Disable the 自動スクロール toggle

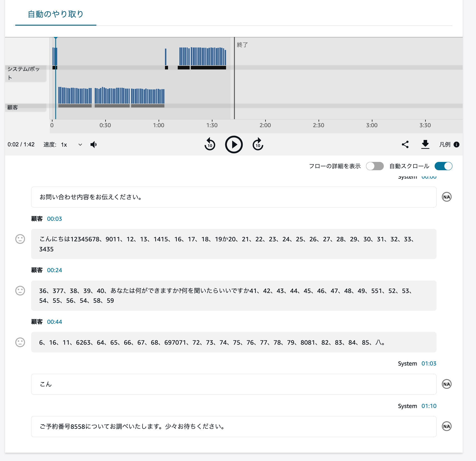coord(443,166)
